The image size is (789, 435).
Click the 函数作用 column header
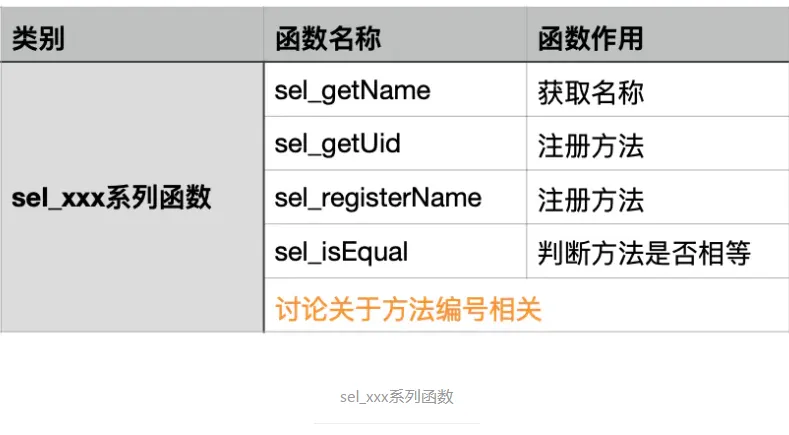point(658,35)
